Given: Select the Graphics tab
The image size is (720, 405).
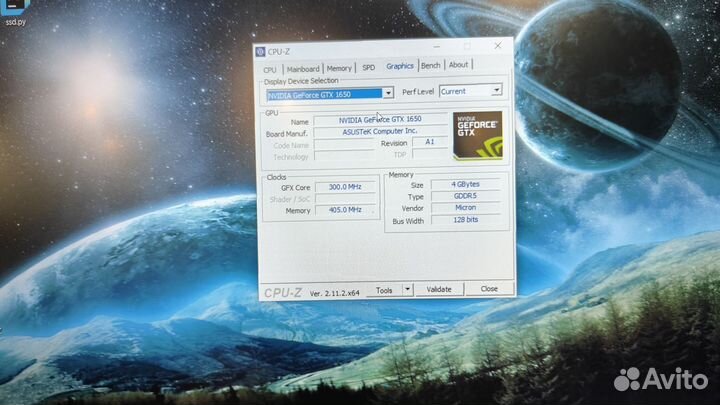Looking at the screenshot, I should (399, 66).
